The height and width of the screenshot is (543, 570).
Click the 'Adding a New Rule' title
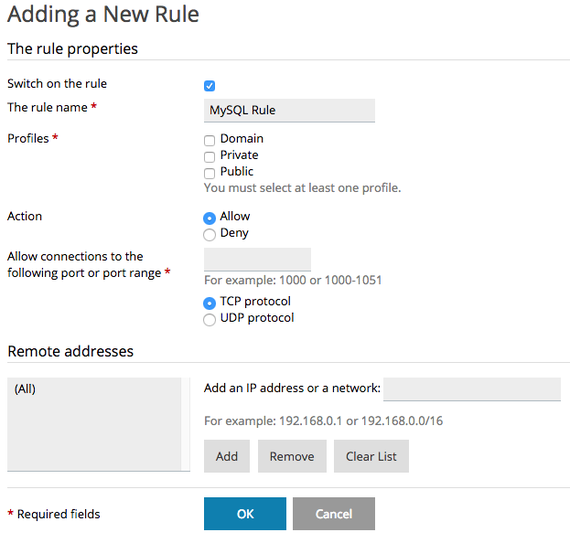click(103, 15)
